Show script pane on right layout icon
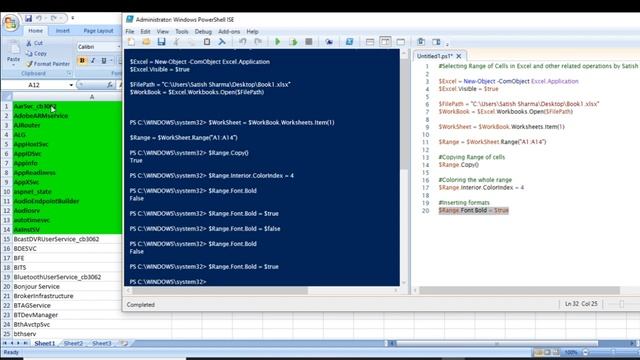This screenshot has width=640, height=360. coord(385,42)
